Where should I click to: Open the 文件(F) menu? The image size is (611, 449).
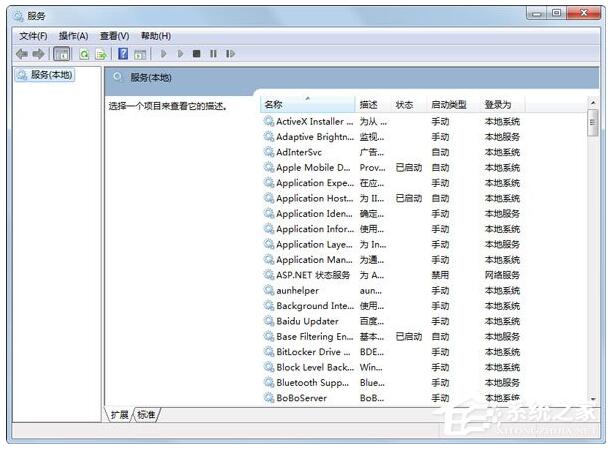pos(34,36)
